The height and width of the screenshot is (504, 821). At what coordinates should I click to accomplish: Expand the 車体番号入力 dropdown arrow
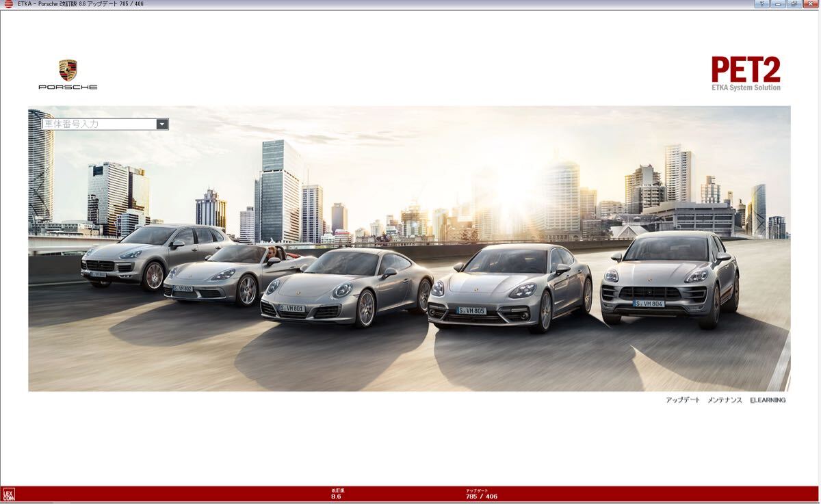pos(162,124)
